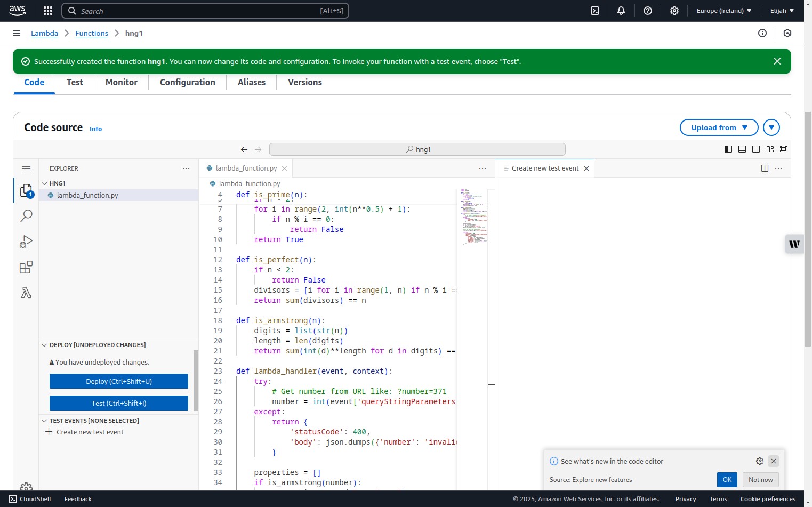Image resolution: width=812 pixels, height=507 pixels.
Task: Open the Upload from dropdown
Action: [719, 127]
